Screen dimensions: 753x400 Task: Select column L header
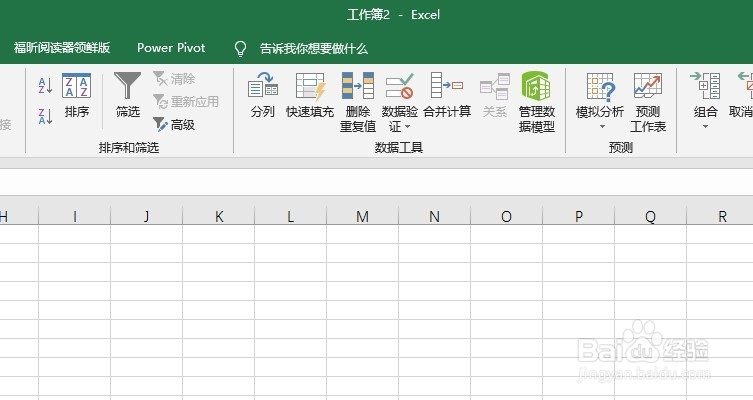(291, 216)
